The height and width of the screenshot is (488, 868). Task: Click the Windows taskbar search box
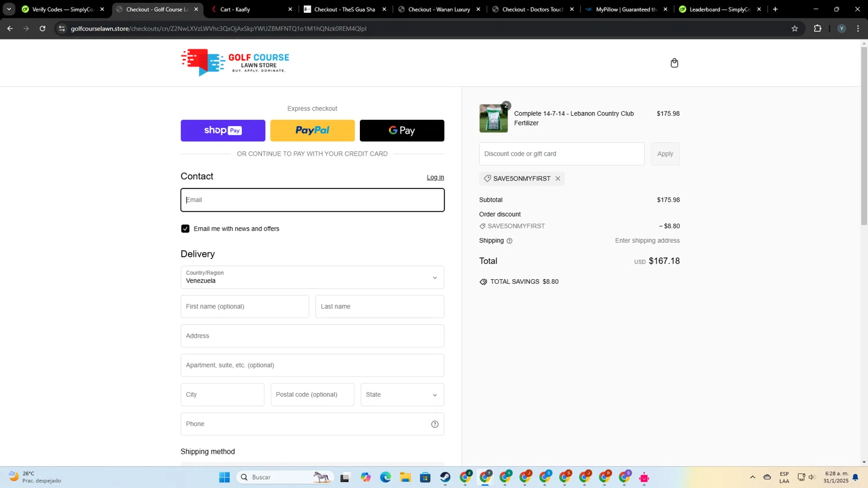[284, 478]
